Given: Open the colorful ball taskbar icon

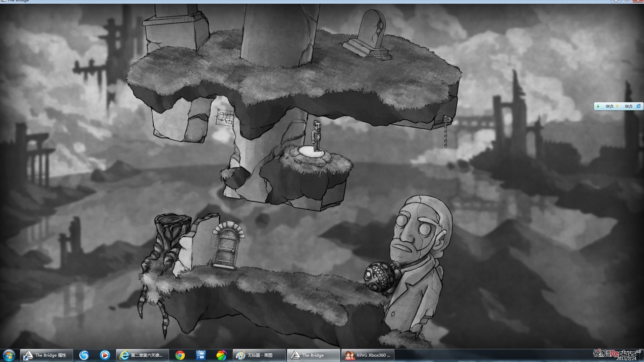Looking at the screenshot, I should pyautogui.click(x=221, y=355).
